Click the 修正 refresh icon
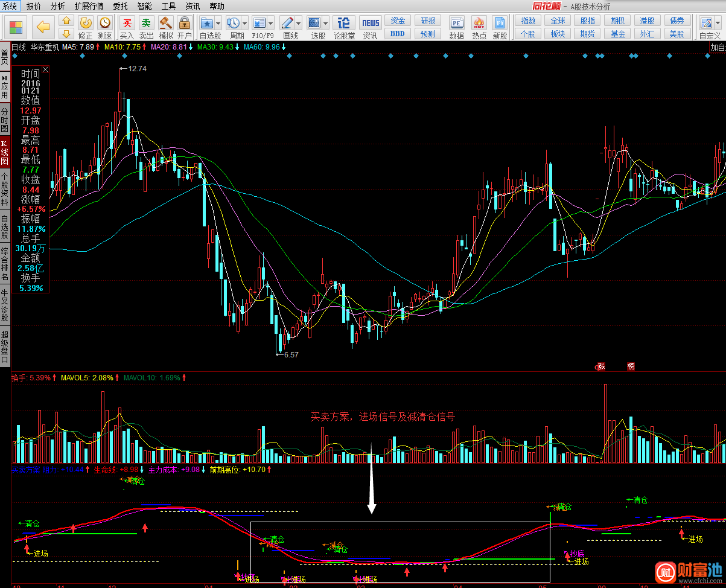This screenshot has width=726, height=588. pyautogui.click(x=86, y=23)
